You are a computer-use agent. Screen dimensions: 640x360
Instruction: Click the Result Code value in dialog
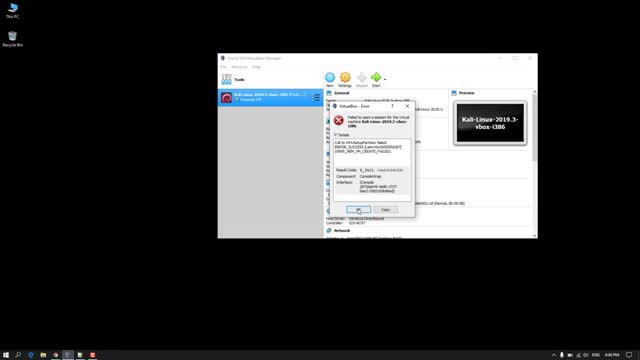[x=381, y=170]
